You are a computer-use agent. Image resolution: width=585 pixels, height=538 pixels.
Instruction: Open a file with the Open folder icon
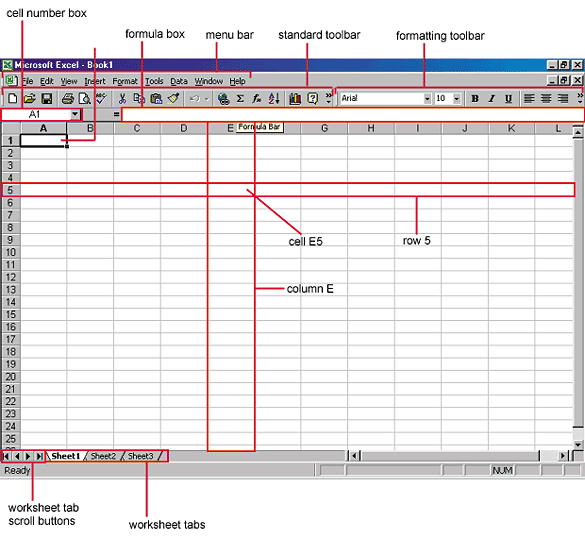coord(29,98)
